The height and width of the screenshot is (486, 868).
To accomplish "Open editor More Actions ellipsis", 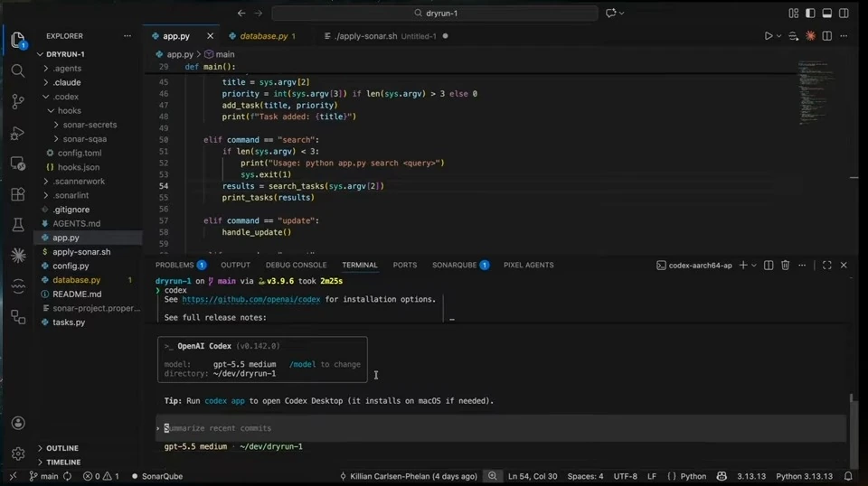I will (844, 36).
